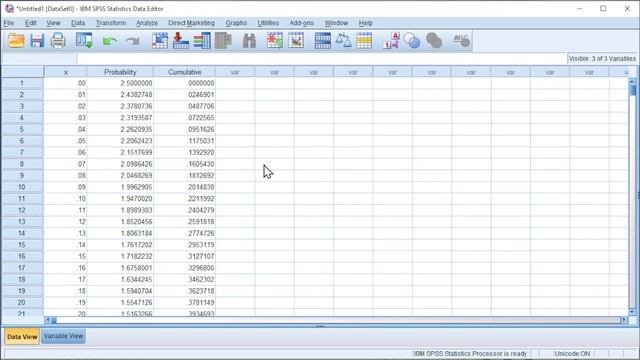Save the file with the floppy icon
The width and height of the screenshot is (640, 360).
click(x=37, y=41)
